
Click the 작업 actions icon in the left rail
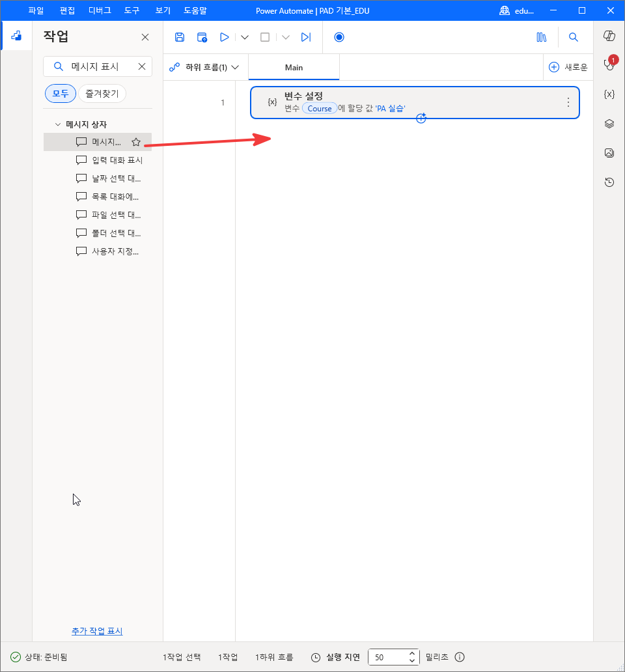16,36
